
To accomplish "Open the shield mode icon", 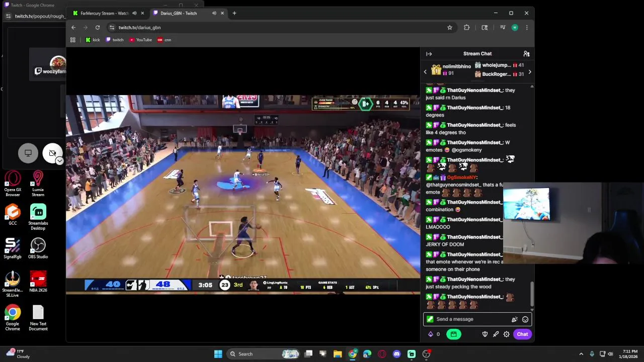I will tap(485, 334).
